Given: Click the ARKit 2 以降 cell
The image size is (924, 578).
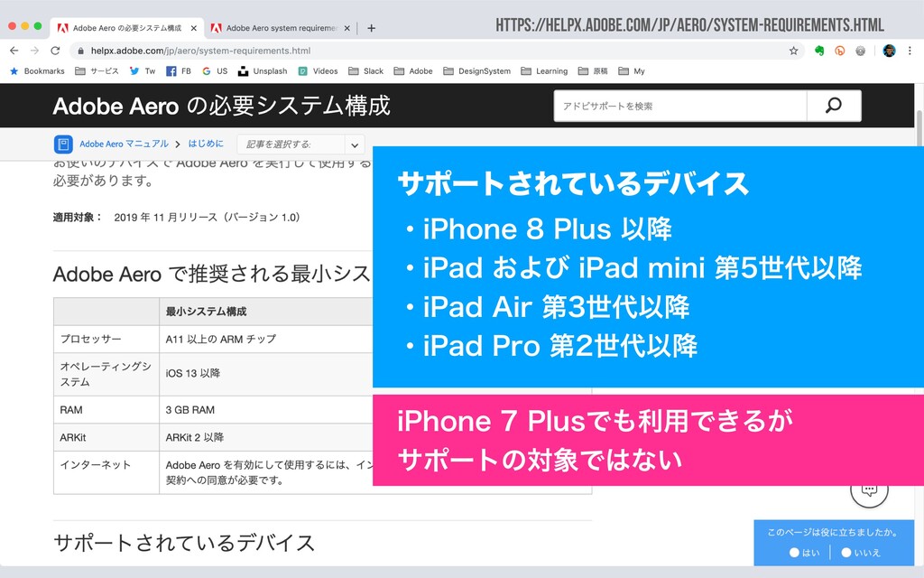Looking at the screenshot, I should click(x=195, y=438).
